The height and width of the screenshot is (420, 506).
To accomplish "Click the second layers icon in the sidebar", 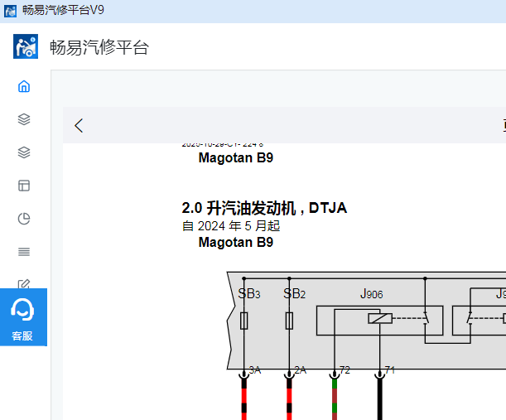I will tap(24, 152).
